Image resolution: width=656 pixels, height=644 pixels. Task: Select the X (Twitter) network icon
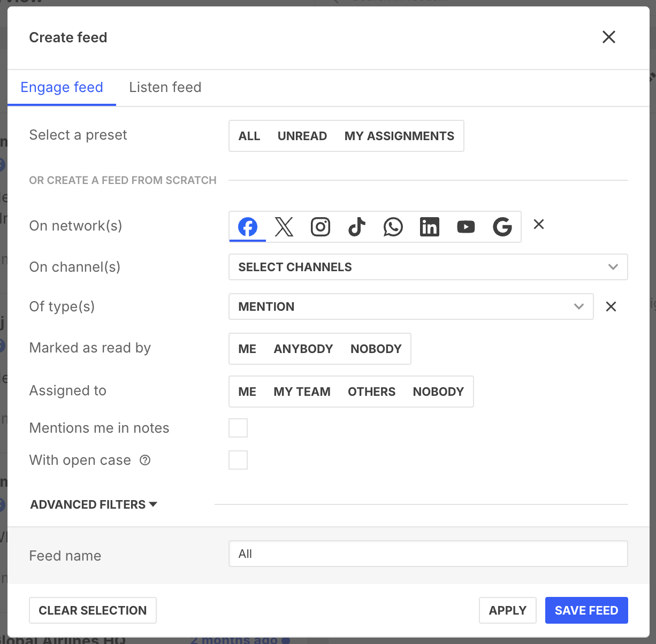click(284, 227)
